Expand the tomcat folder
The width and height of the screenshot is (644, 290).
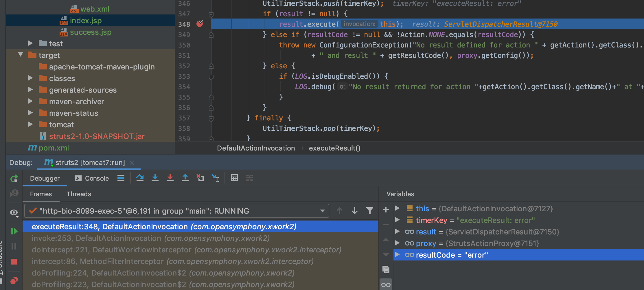(30, 124)
